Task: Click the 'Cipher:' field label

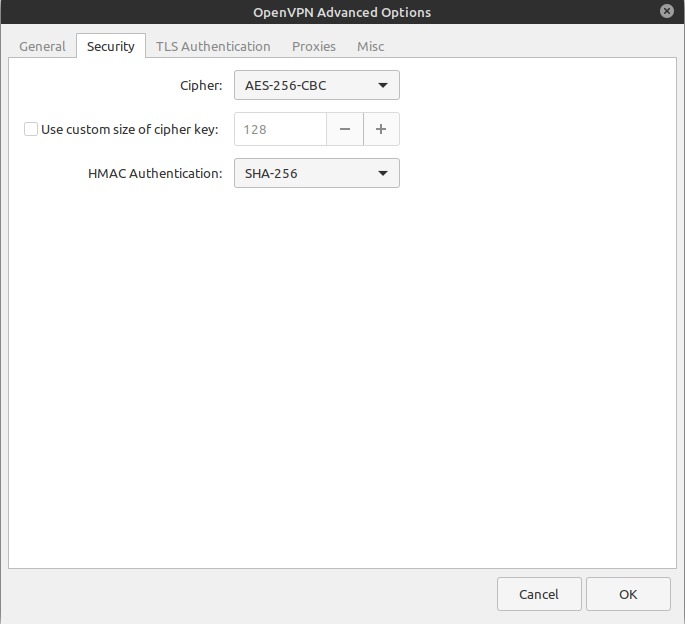Action: tap(200, 86)
